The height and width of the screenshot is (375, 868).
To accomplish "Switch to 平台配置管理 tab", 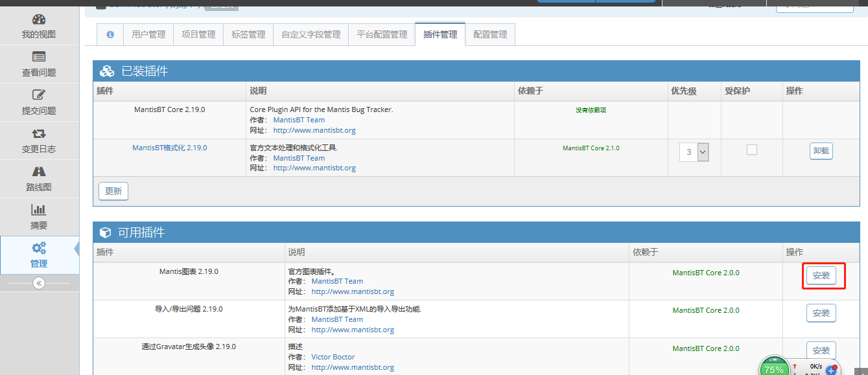I will point(382,34).
